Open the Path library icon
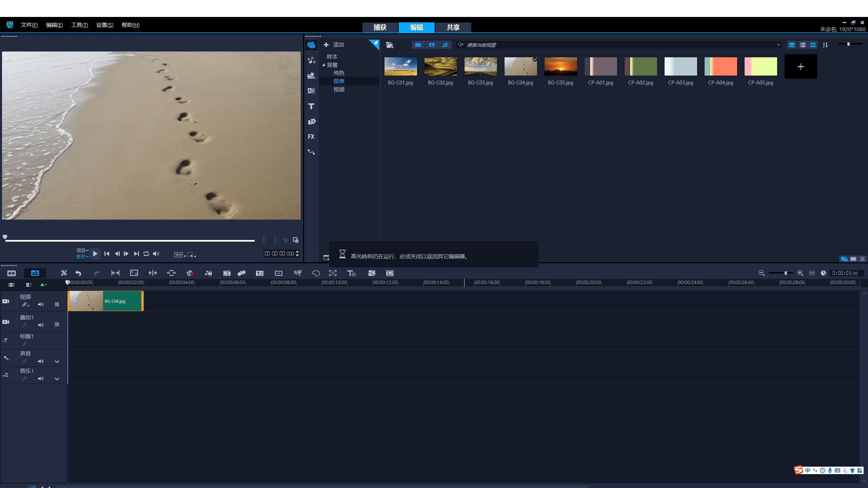Image resolution: width=868 pixels, height=488 pixels. point(311,152)
